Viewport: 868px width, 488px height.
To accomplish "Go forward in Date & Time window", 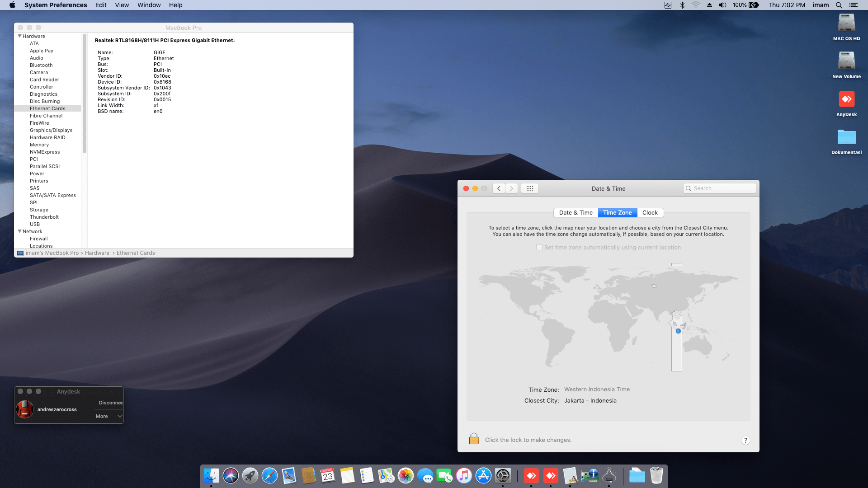I will tap(511, 188).
